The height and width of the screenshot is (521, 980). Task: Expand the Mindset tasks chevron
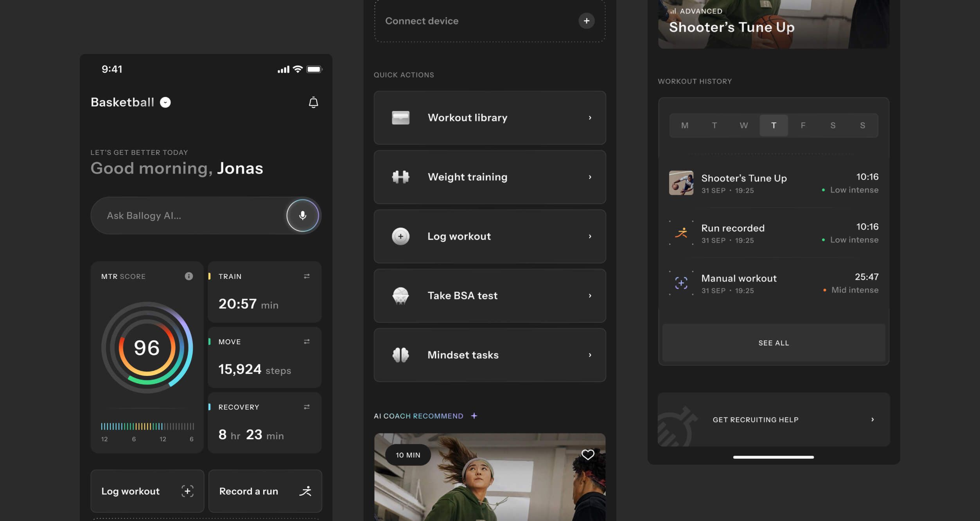pos(590,355)
